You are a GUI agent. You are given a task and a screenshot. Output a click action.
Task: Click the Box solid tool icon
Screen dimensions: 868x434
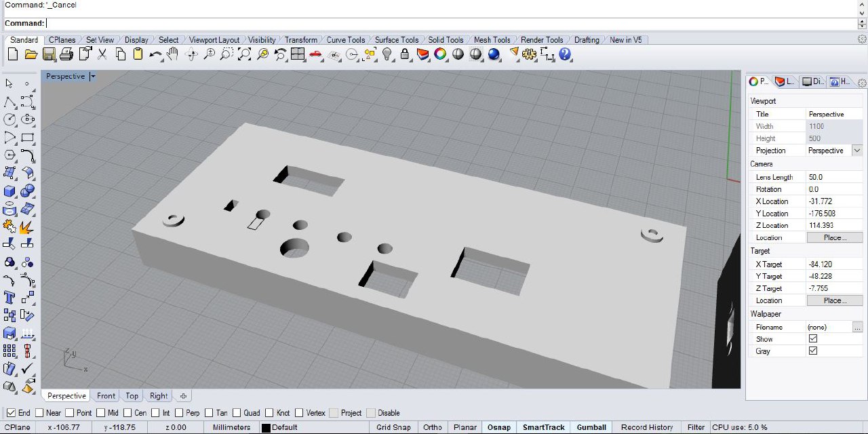(x=9, y=191)
